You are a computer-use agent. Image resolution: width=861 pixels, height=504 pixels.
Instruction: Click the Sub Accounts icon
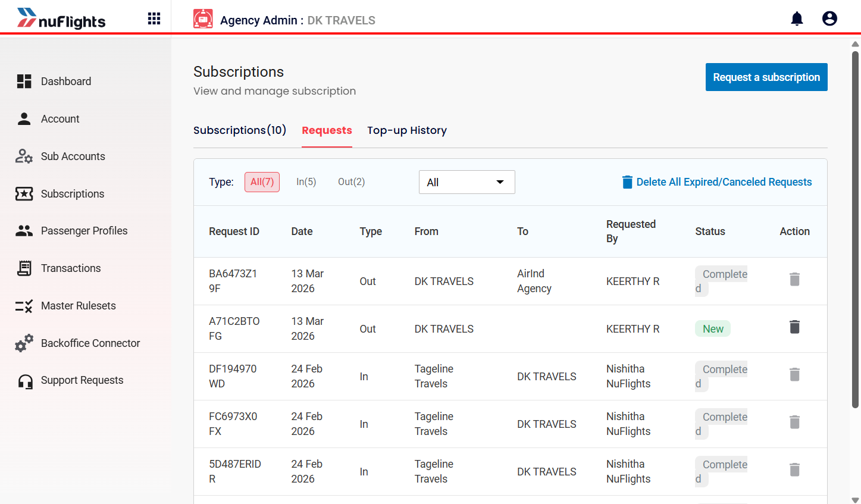pos(24,156)
